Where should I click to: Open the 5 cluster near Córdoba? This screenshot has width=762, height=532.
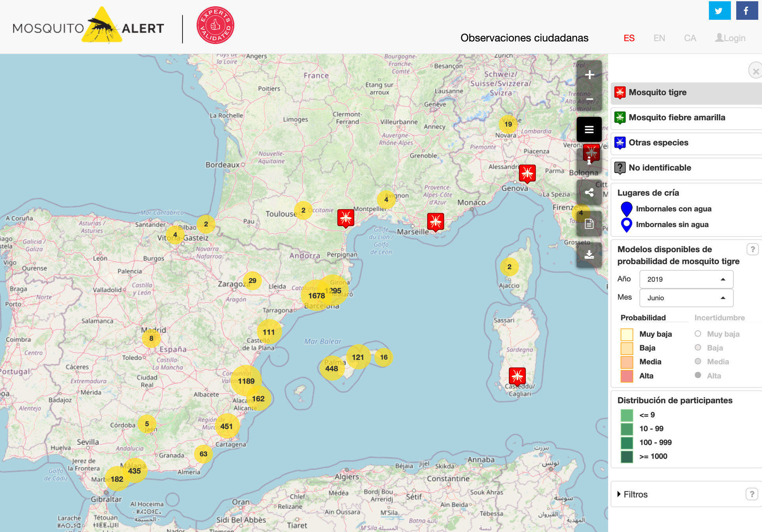[147, 424]
